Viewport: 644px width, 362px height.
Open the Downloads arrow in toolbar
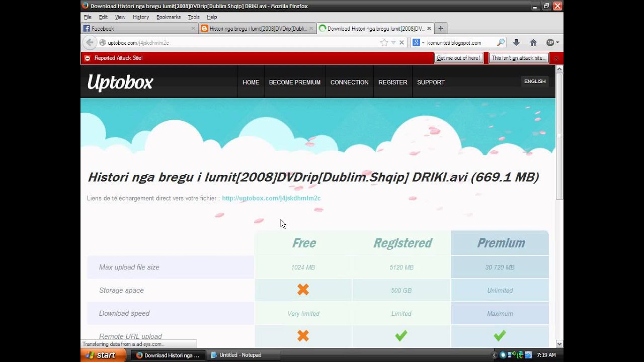[x=516, y=43]
